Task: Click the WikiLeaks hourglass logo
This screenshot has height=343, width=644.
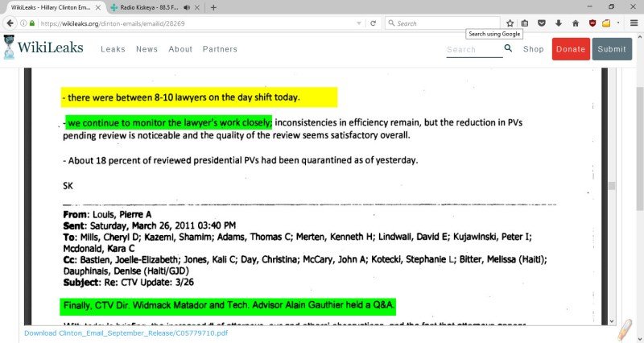Action: coord(9,47)
